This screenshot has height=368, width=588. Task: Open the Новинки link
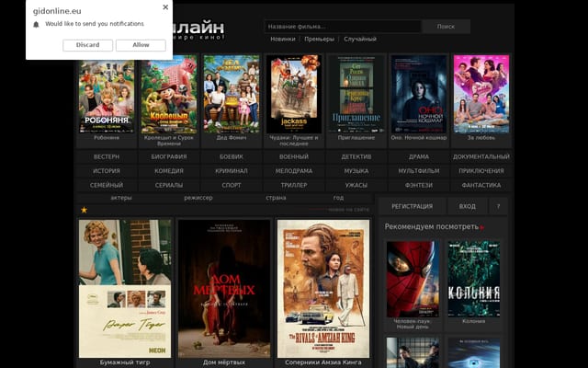pos(283,39)
